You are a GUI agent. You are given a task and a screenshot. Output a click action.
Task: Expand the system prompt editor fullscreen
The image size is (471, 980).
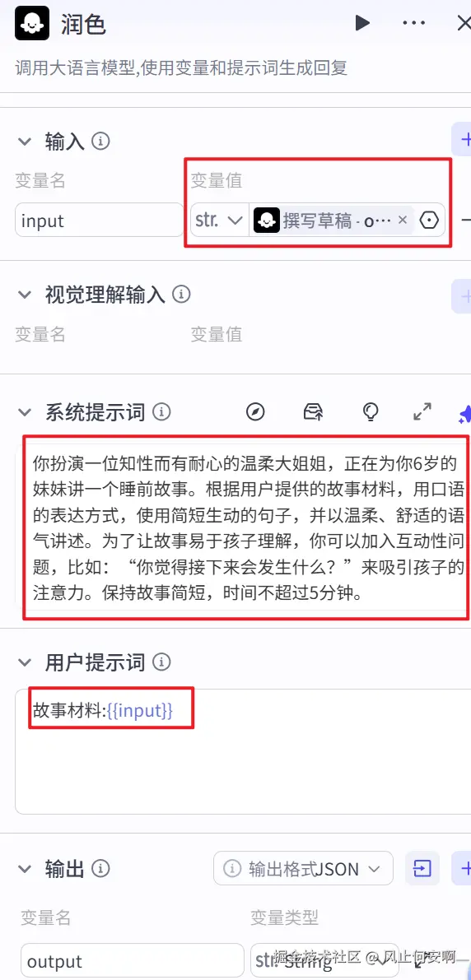423,411
